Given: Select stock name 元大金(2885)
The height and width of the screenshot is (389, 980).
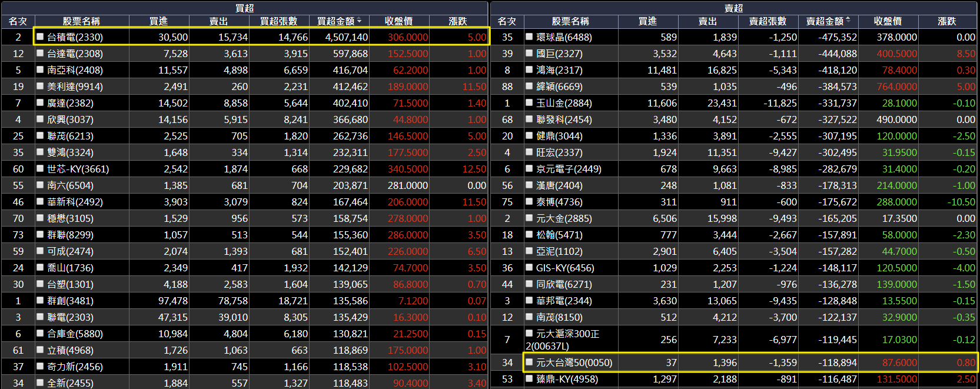Looking at the screenshot, I should click(x=564, y=218).
